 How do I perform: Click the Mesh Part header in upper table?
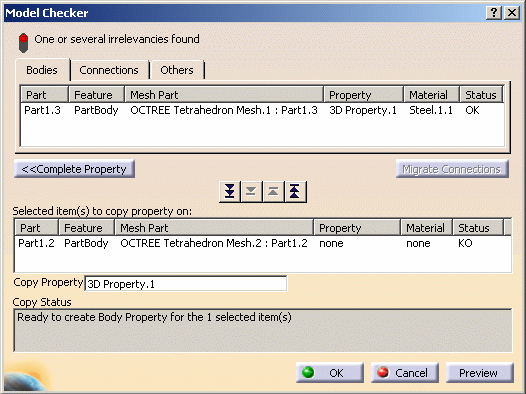tap(224, 95)
